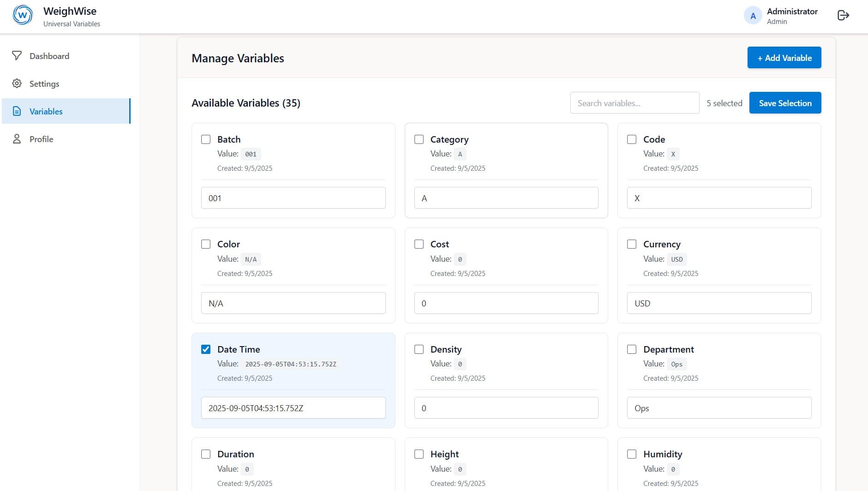Click the Color value input field
This screenshot has width=868, height=491.
tap(293, 303)
